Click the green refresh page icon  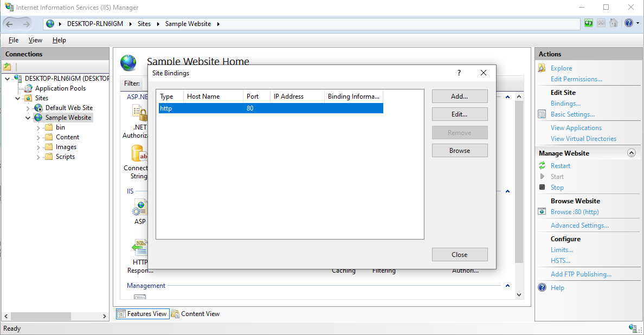tap(589, 23)
